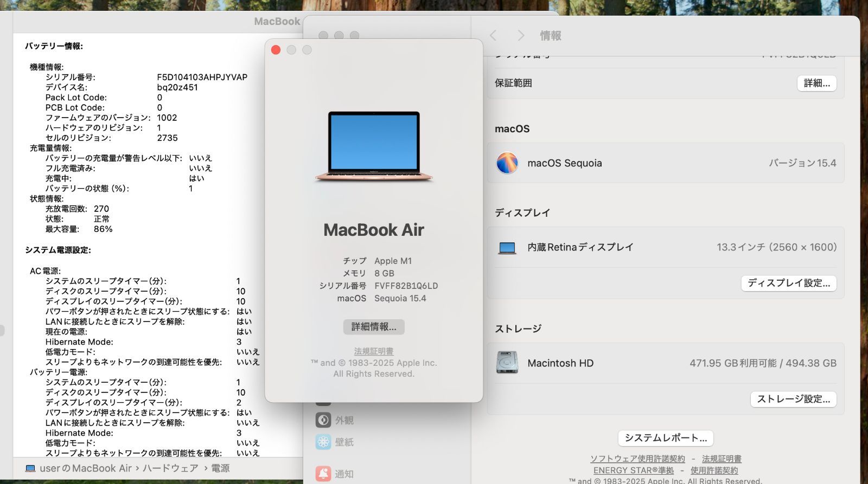Image resolution: width=868 pixels, height=484 pixels.
Task: Open 法規証明書 link in System Settings footer
Action: (722, 459)
